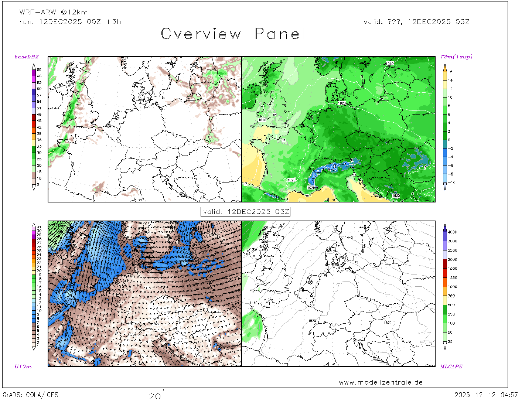Image resolution: width=532 pixels, height=399 pixels.
Task: Click the GrADS: COLA/IGES footer text
Action: (x=30, y=395)
